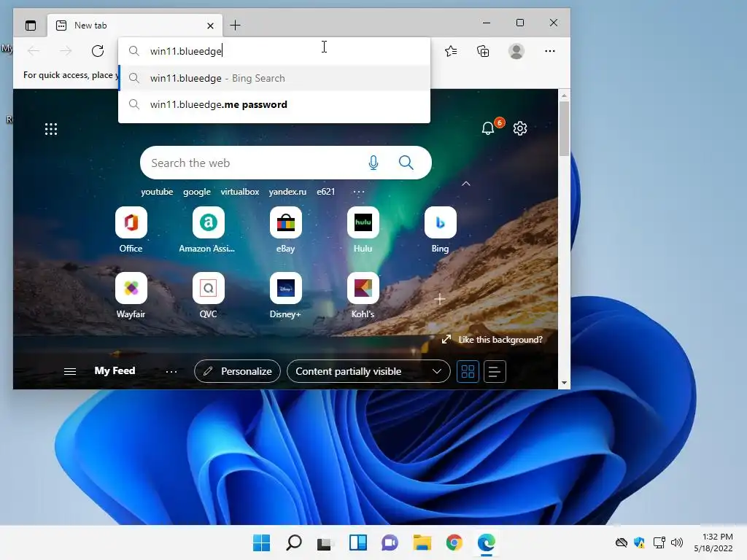Image resolution: width=747 pixels, height=560 pixels.
Task: Open the My Feed hamburger menu
Action: (x=70, y=371)
